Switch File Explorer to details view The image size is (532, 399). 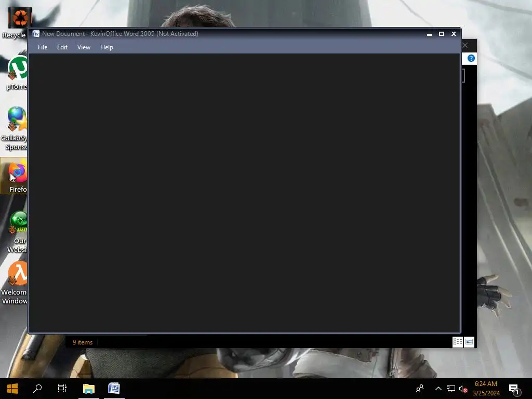[457, 342]
